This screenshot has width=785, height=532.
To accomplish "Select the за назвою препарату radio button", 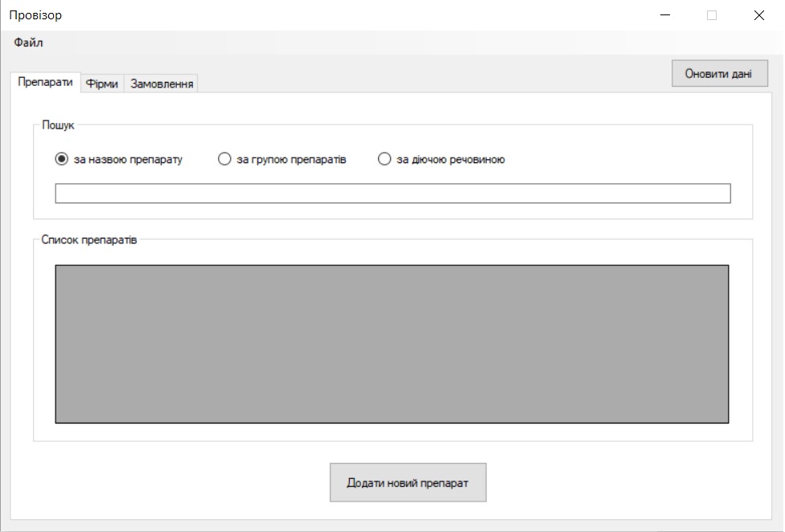I will 62,159.
